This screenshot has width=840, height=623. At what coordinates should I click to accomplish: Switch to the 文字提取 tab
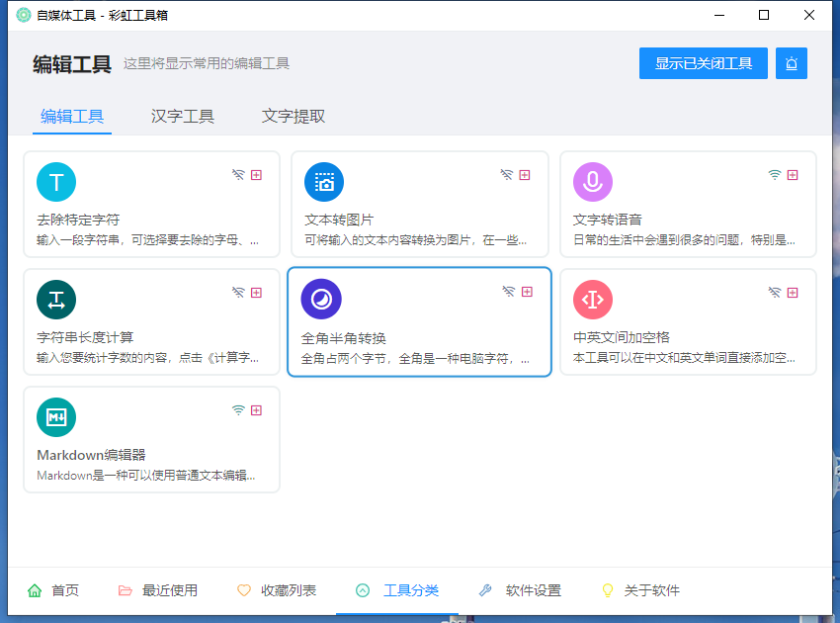pyautogui.click(x=294, y=116)
